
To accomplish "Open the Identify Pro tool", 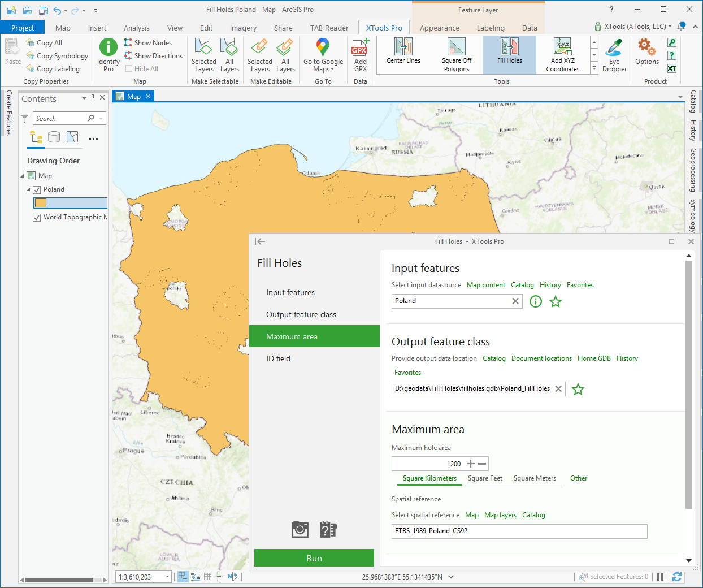I will 108,55.
